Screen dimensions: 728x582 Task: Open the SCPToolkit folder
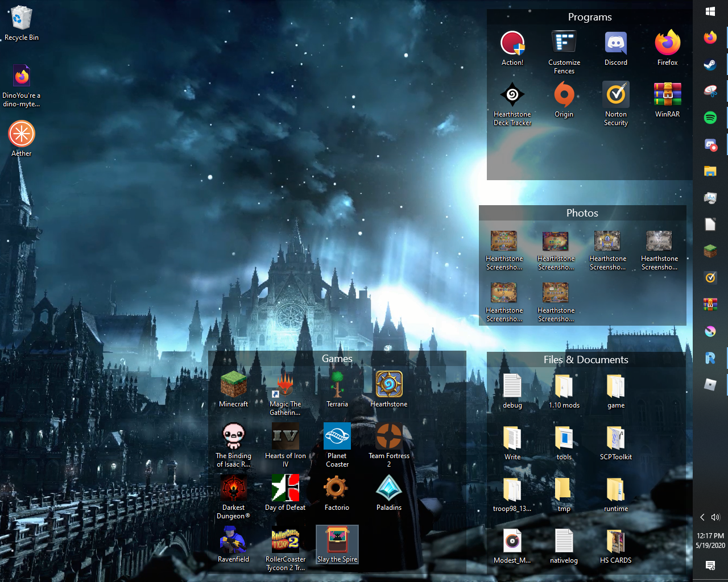click(x=616, y=443)
